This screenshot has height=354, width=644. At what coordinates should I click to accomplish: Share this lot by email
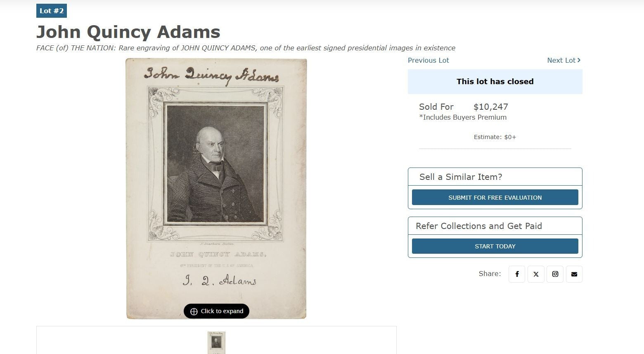tap(574, 274)
